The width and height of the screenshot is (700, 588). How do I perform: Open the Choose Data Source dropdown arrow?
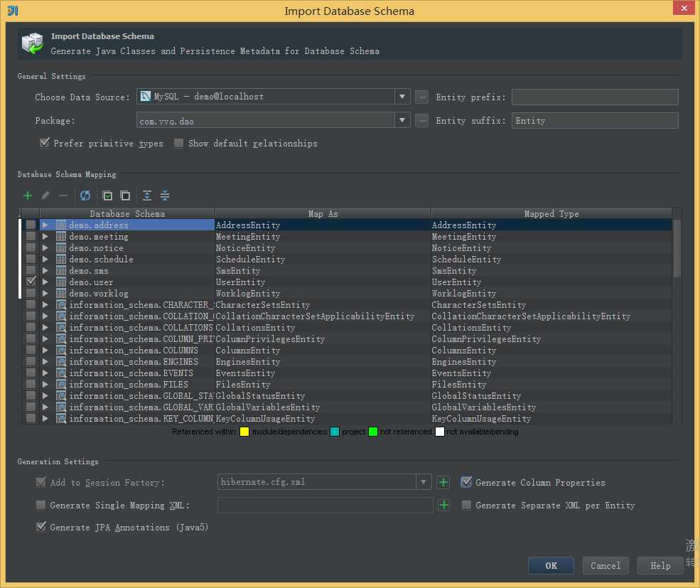[x=402, y=97]
